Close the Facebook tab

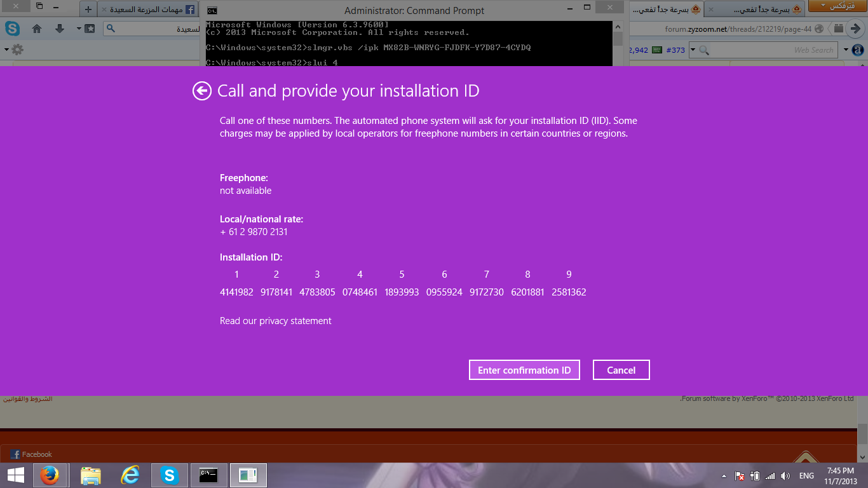pyautogui.click(x=103, y=10)
